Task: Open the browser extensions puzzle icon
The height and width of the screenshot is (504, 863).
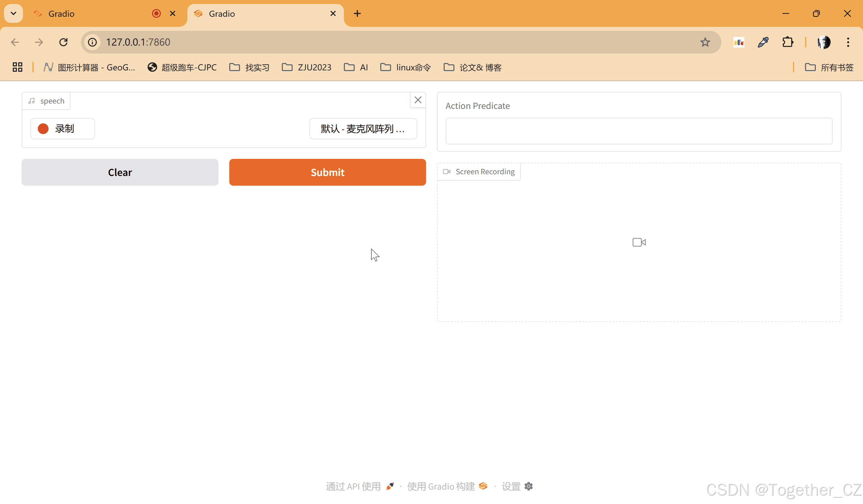Action: [x=787, y=42]
